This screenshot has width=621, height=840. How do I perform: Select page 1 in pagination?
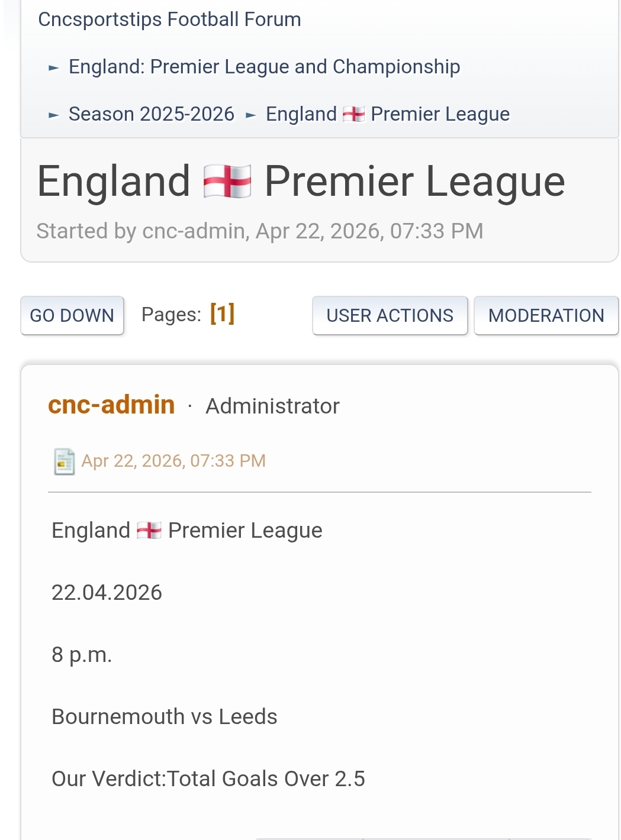(222, 314)
